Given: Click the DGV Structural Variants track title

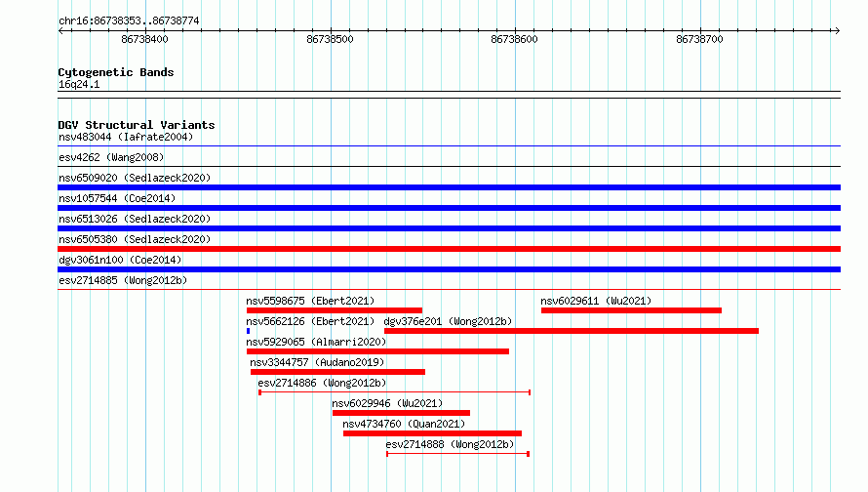Looking at the screenshot, I should click(137, 125).
